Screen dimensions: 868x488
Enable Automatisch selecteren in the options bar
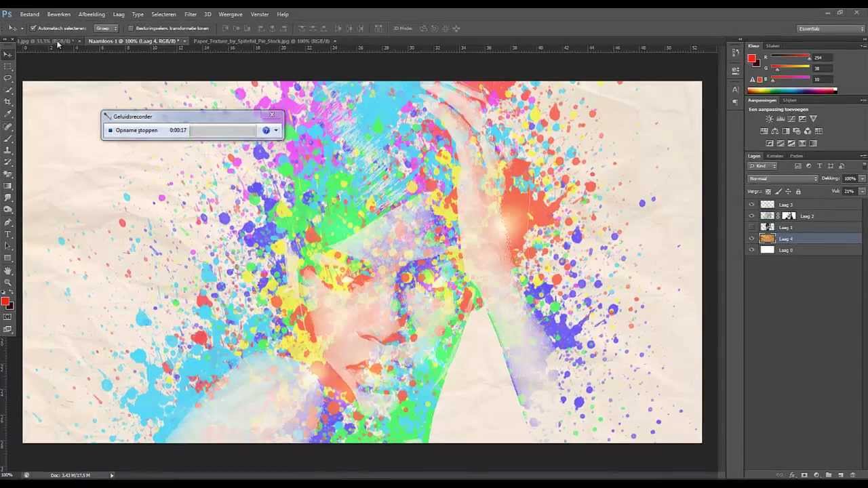tap(33, 28)
